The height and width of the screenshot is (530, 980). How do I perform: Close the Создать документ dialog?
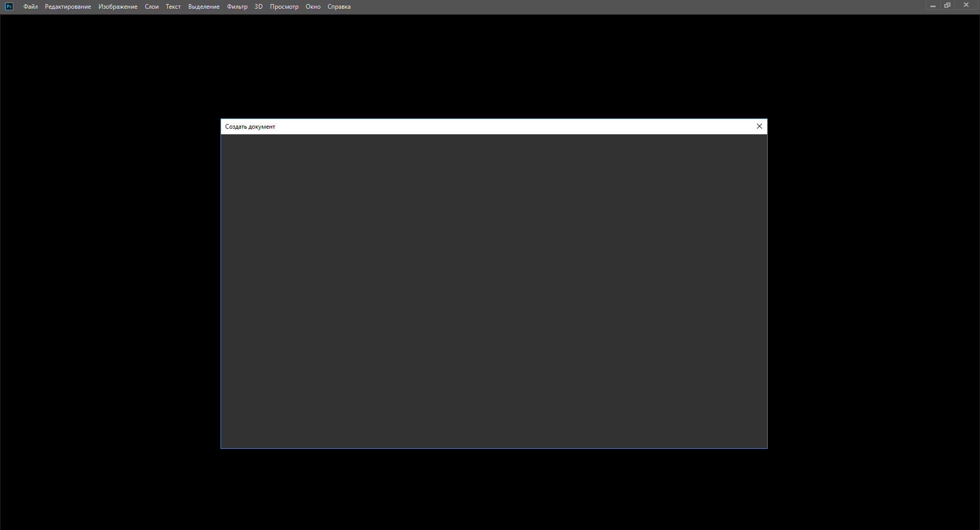click(x=759, y=126)
